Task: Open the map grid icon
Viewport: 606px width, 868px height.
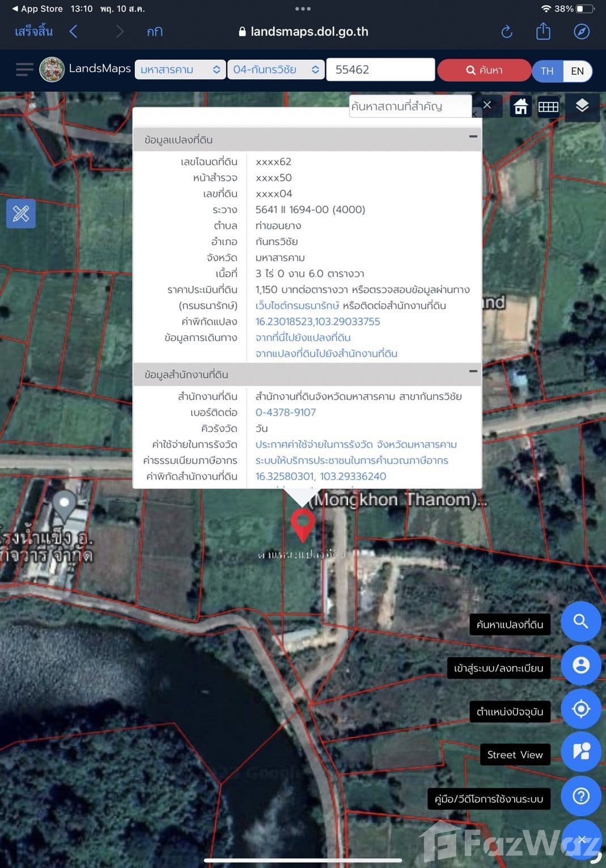Action: pyautogui.click(x=548, y=107)
